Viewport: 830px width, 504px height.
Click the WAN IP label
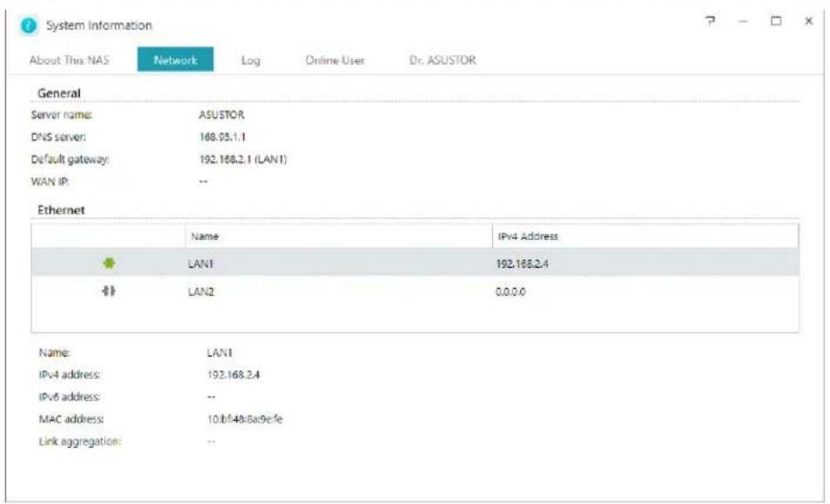(x=50, y=181)
